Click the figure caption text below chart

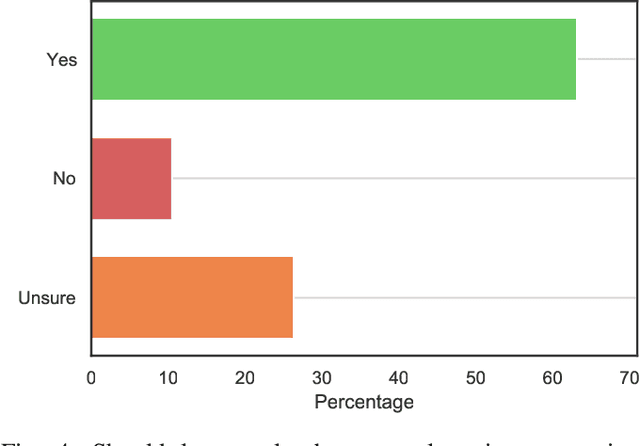pyautogui.click(x=320, y=438)
